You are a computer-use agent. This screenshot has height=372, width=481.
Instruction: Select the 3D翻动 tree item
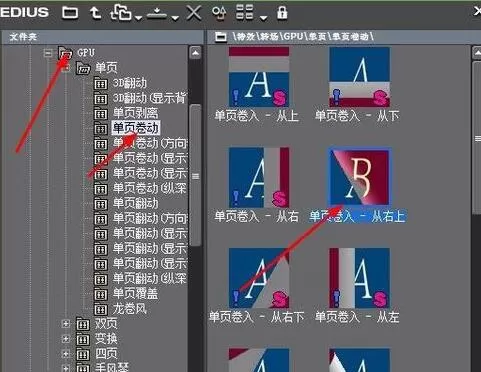tap(130, 83)
